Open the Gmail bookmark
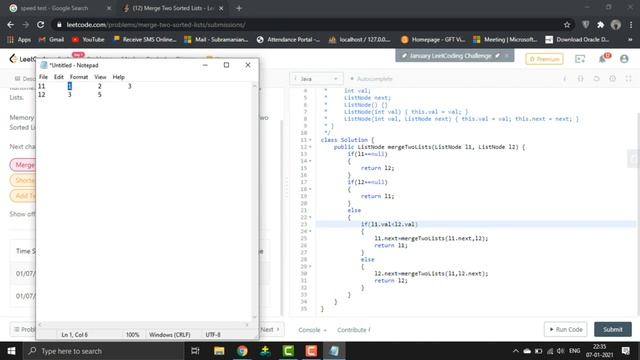This screenshot has width=640, height=360. click(x=51, y=40)
